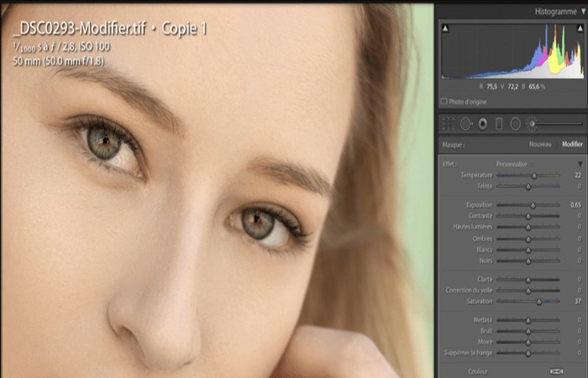Click the Supprimer la frange slider handle

[x=528, y=354]
